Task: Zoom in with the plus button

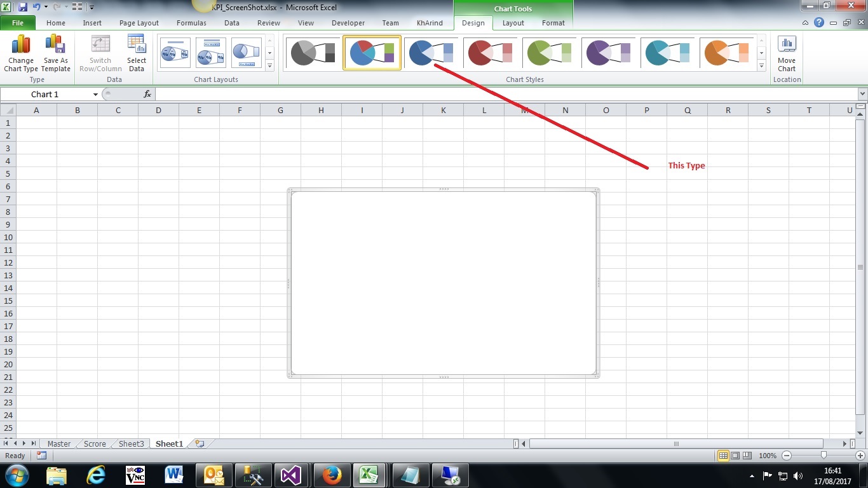Action: pos(860,456)
